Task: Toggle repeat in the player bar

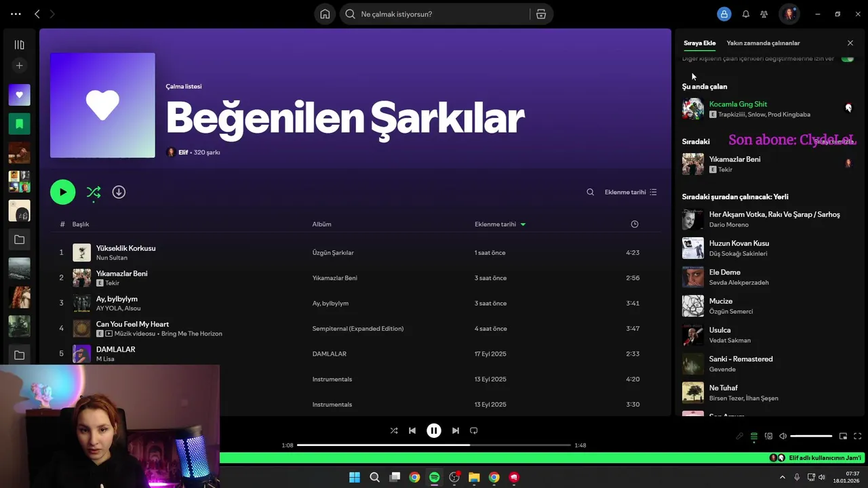Action: click(474, 430)
